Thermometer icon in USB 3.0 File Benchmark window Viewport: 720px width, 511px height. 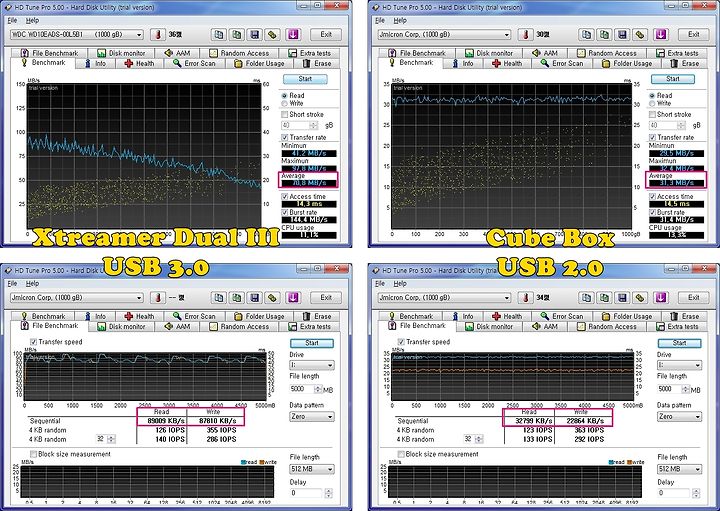[158, 298]
